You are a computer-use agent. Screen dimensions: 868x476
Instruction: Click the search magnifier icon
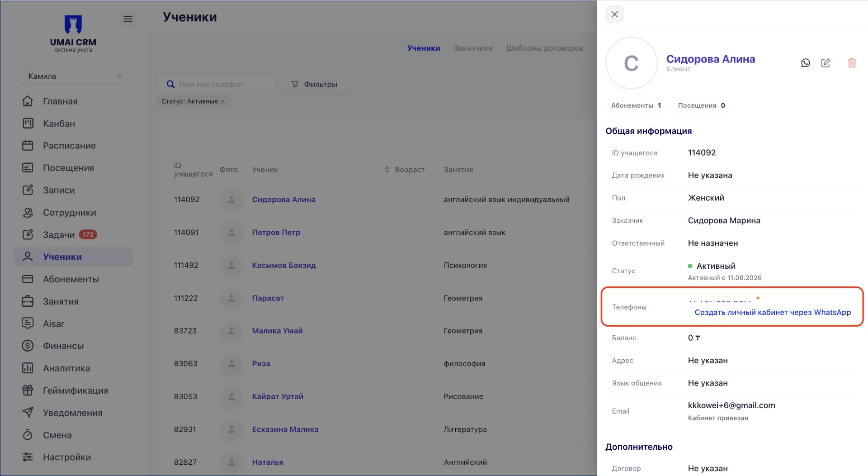(x=170, y=84)
